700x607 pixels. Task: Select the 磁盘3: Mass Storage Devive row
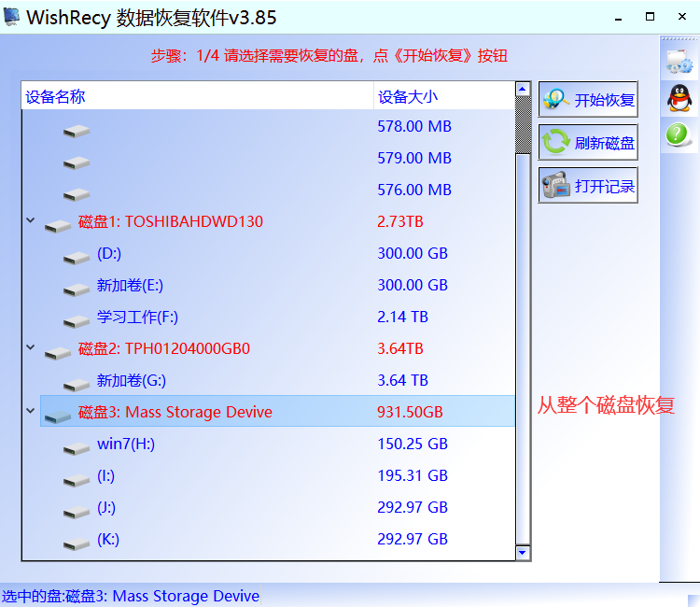(x=277, y=412)
